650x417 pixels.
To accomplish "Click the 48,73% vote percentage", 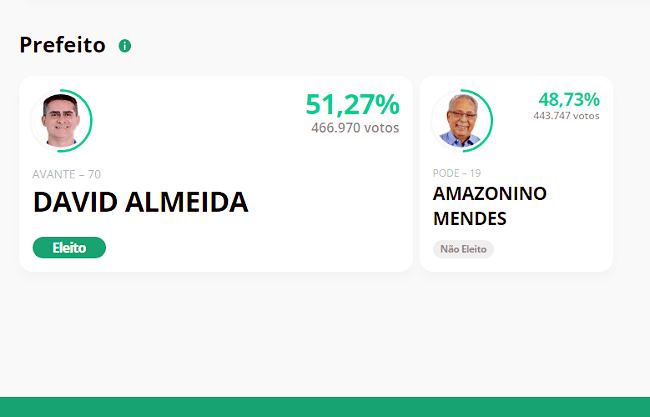I will (x=569, y=99).
